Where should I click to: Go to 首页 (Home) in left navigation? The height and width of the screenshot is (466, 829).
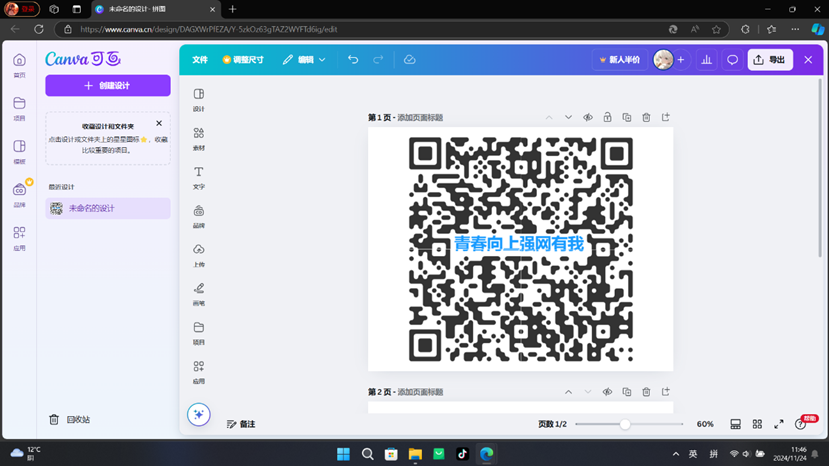click(x=20, y=66)
